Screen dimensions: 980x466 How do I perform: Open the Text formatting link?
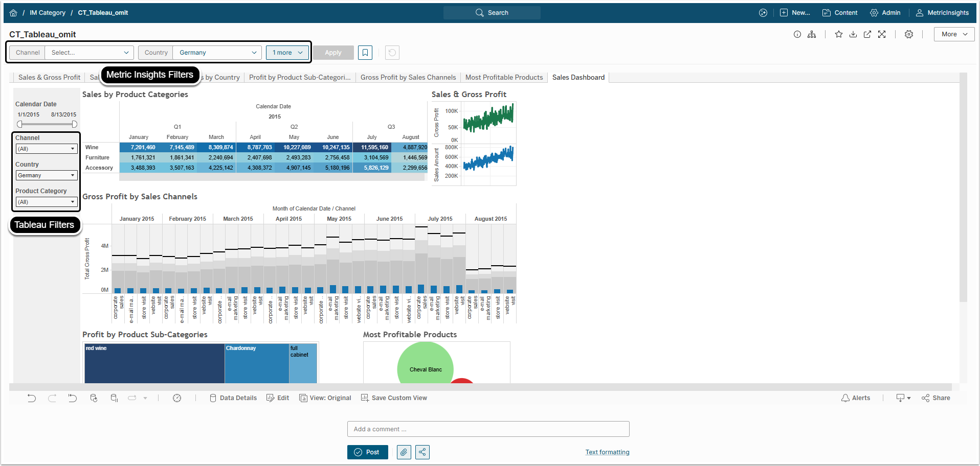click(x=607, y=452)
